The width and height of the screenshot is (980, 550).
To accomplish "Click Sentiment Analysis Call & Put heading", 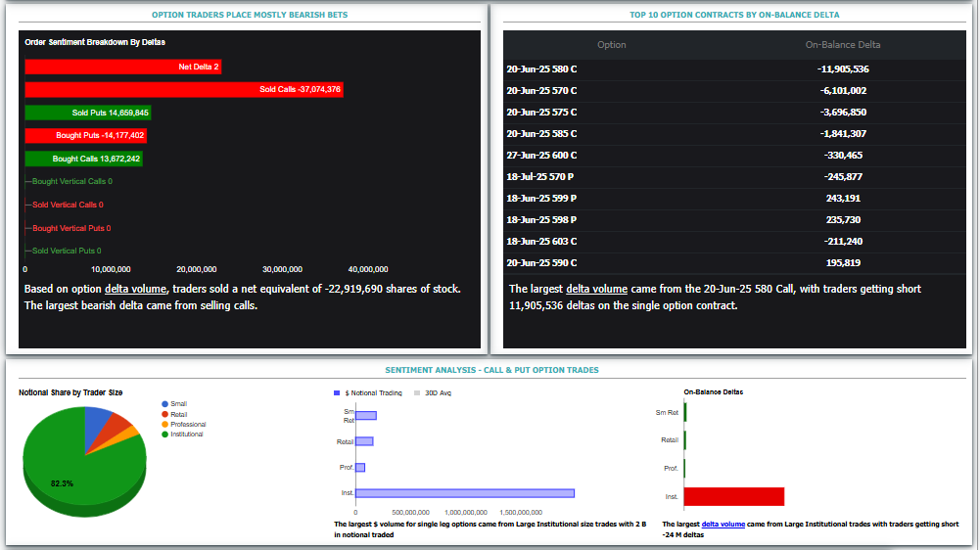I will pos(491,370).
